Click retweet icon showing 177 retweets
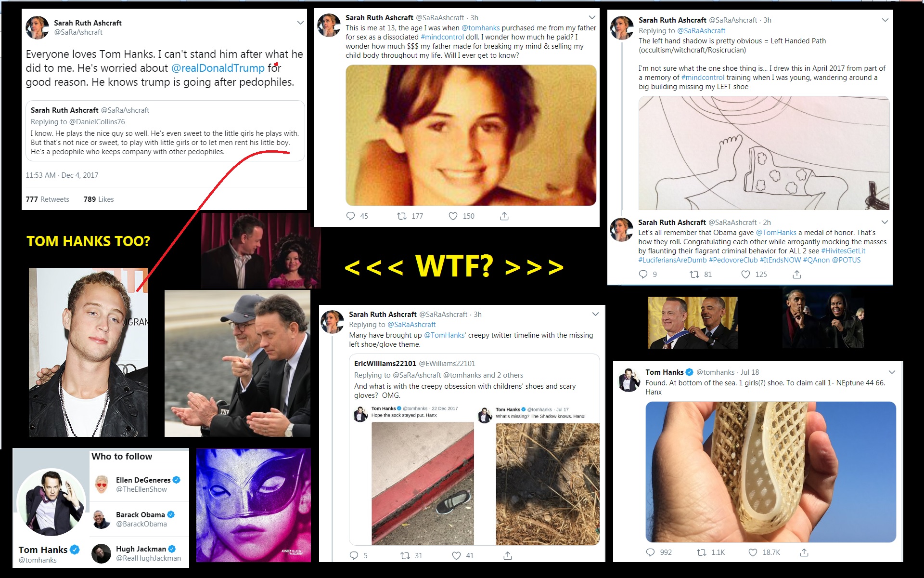Screen dimensions: 924x578 pyautogui.click(x=401, y=216)
